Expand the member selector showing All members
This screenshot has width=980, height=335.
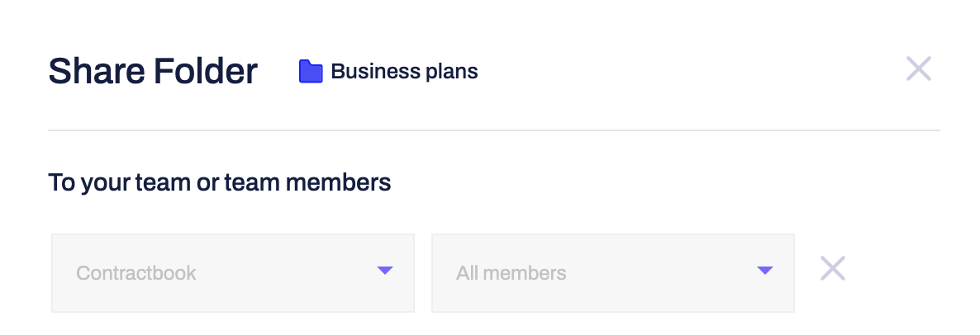[x=613, y=273]
